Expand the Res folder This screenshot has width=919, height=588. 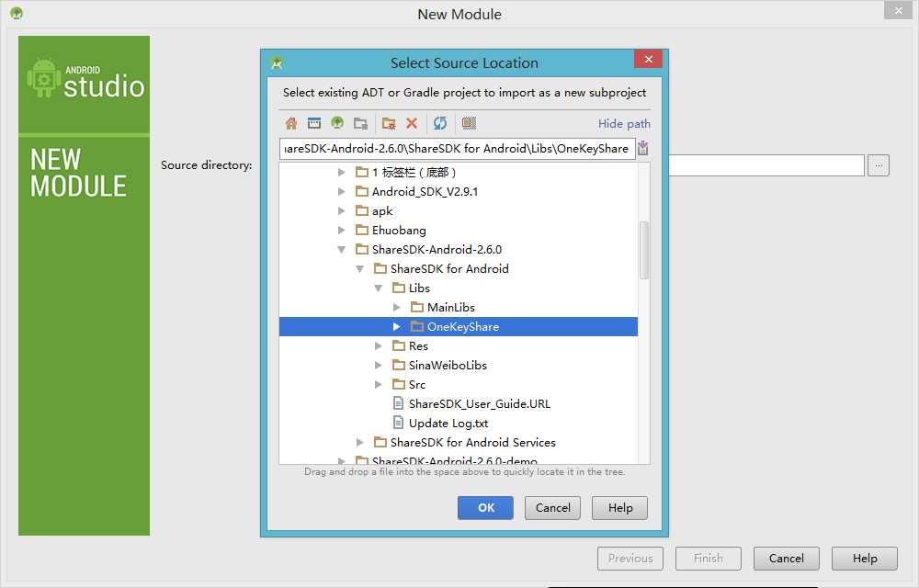378,346
